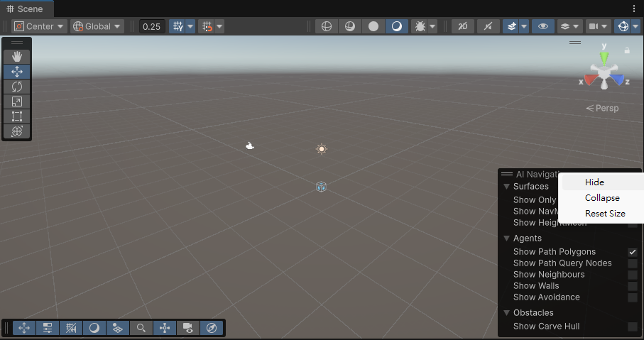Collapse the Agents section
The image size is (644, 340).
click(x=507, y=238)
